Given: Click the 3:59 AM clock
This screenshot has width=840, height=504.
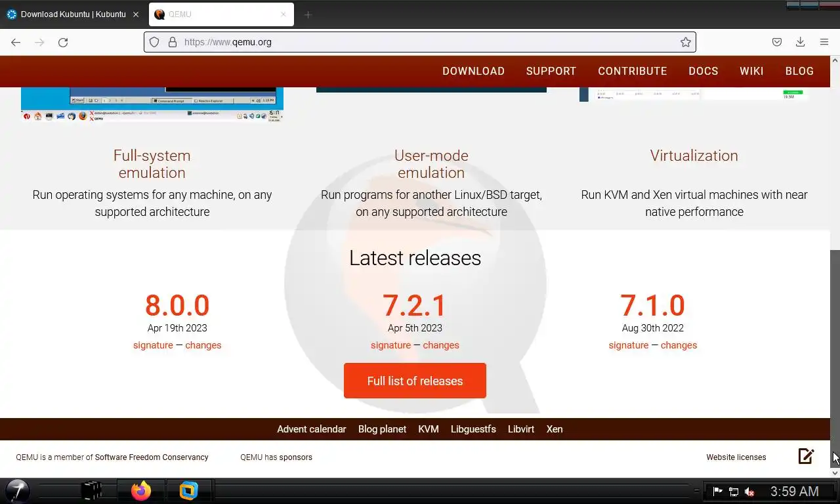Looking at the screenshot, I should coord(794,492).
